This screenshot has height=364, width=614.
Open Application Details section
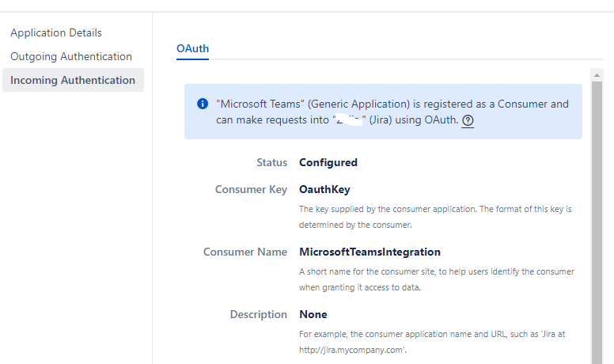56,32
